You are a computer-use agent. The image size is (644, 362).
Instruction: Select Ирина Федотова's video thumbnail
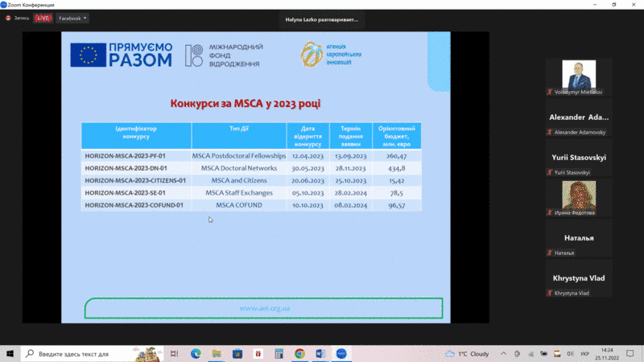click(579, 197)
